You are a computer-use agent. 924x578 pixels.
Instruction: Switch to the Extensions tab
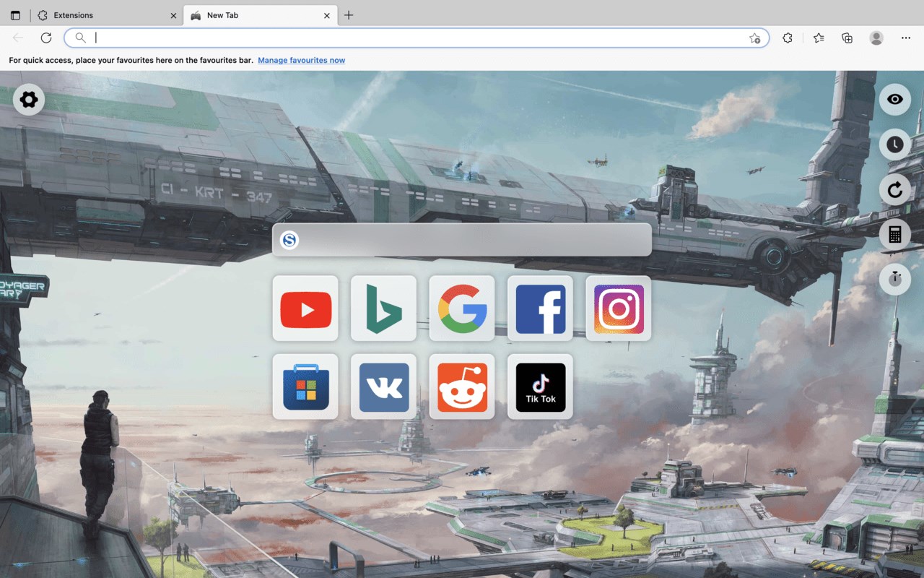[x=108, y=15]
